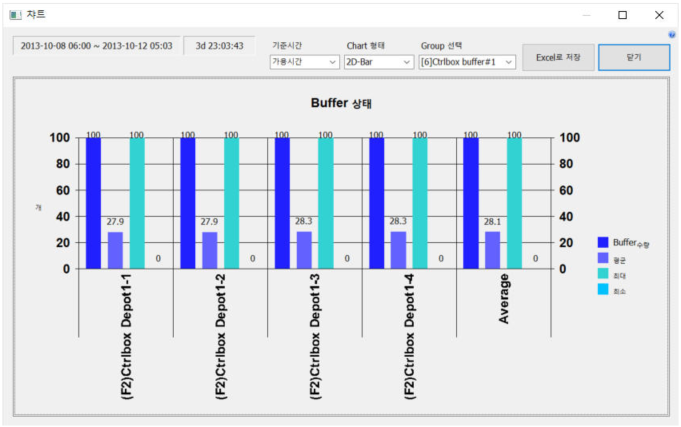Click the small blue help icon
681x427 pixels.
(672, 34)
